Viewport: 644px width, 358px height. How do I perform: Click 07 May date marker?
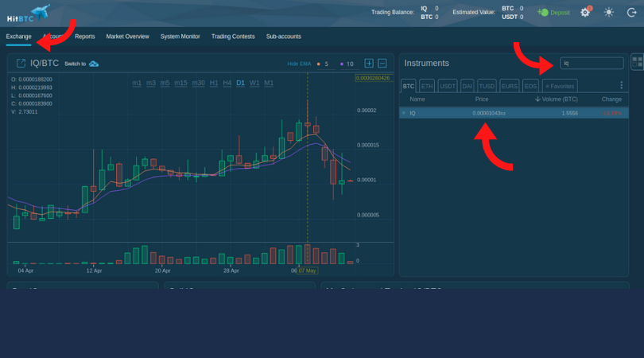point(307,270)
